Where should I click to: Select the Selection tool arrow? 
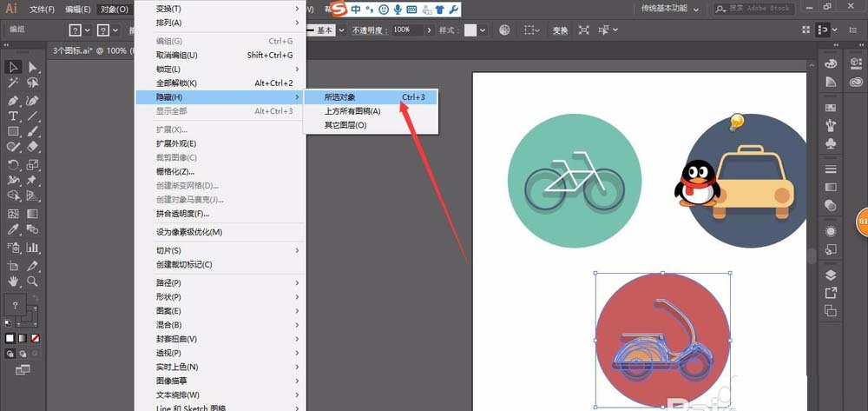[14, 68]
